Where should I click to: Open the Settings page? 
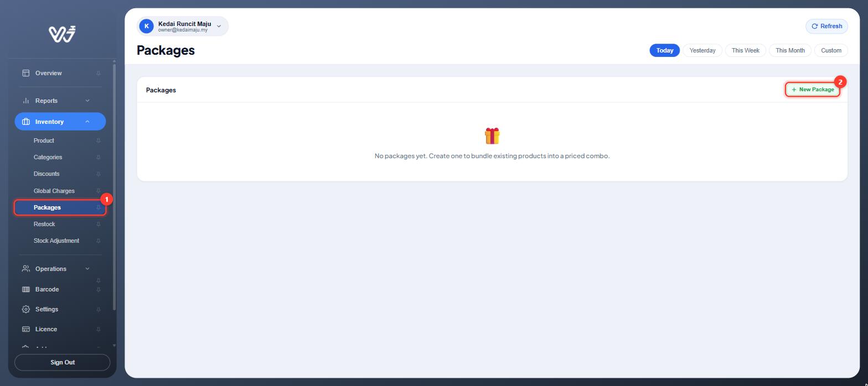click(60, 309)
